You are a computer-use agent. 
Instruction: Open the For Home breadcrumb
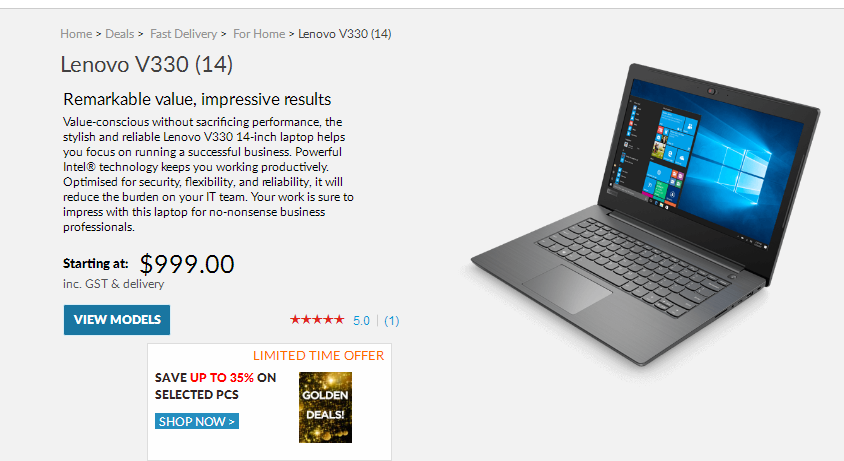(259, 34)
